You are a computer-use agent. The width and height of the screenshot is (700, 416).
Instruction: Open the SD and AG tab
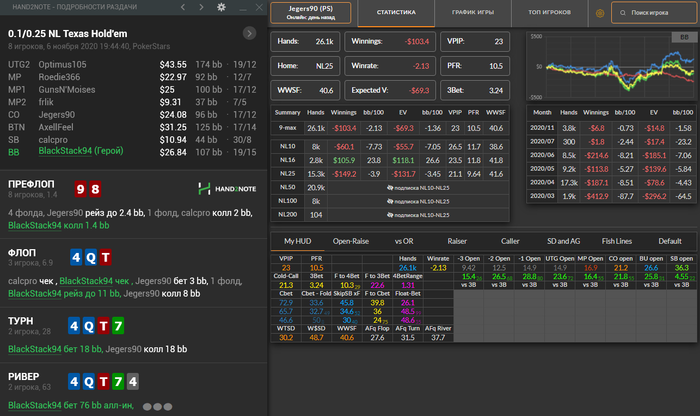[x=563, y=241]
